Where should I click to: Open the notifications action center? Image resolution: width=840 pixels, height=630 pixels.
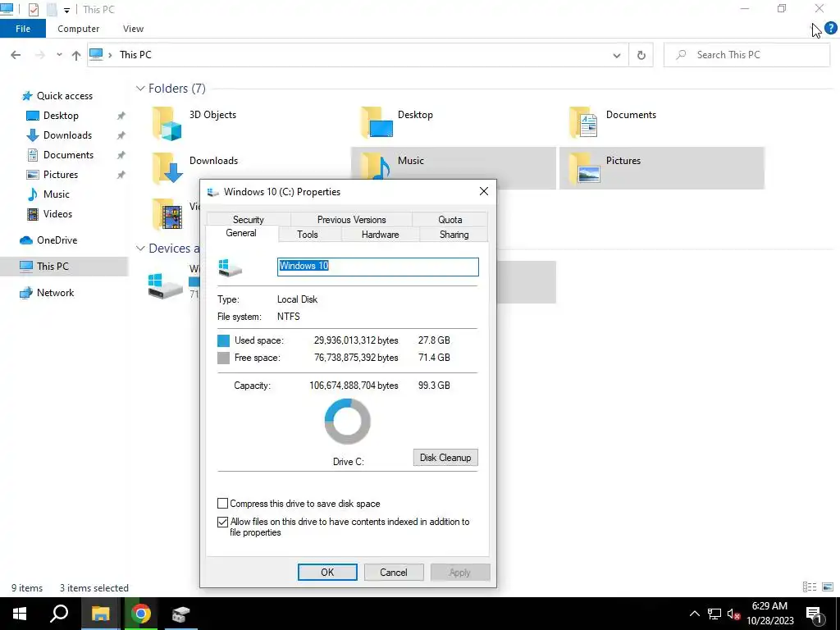[x=815, y=614]
